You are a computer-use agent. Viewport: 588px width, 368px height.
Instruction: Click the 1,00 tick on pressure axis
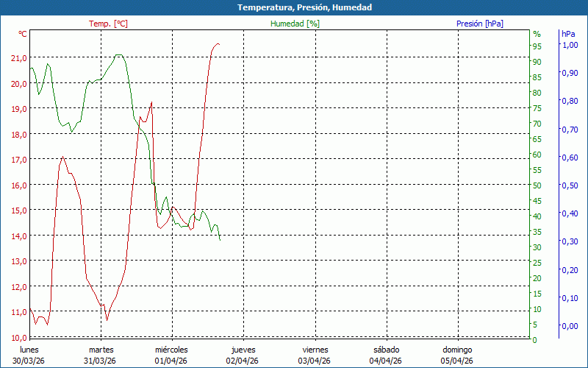[x=570, y=44]
